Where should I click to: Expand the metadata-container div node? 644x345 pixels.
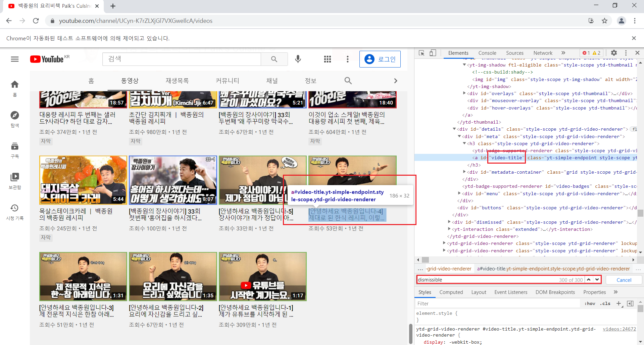tap(464, 172)
